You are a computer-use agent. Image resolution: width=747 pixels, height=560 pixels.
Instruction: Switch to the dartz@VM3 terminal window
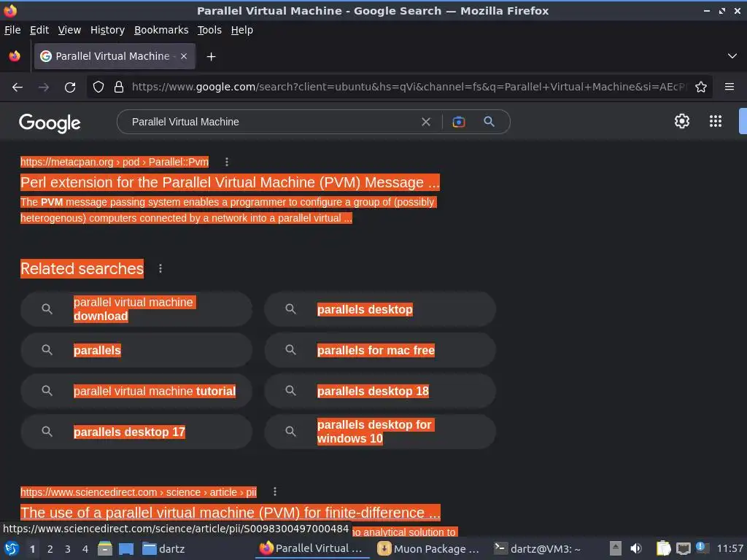tap(538, 548)
